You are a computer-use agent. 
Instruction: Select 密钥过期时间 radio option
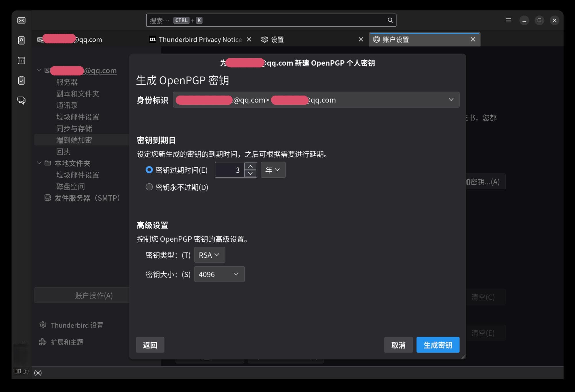(149, 170)
